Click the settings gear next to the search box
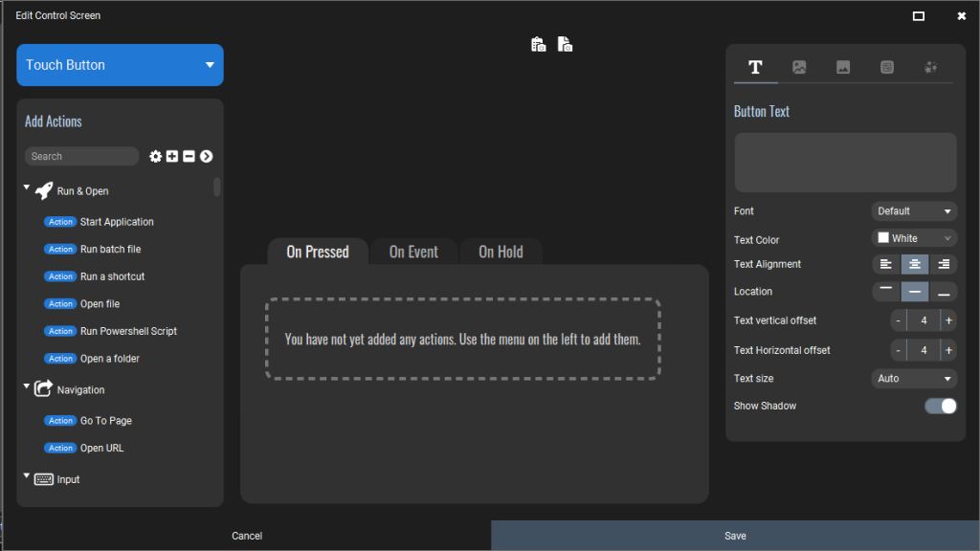 point(156,156)
